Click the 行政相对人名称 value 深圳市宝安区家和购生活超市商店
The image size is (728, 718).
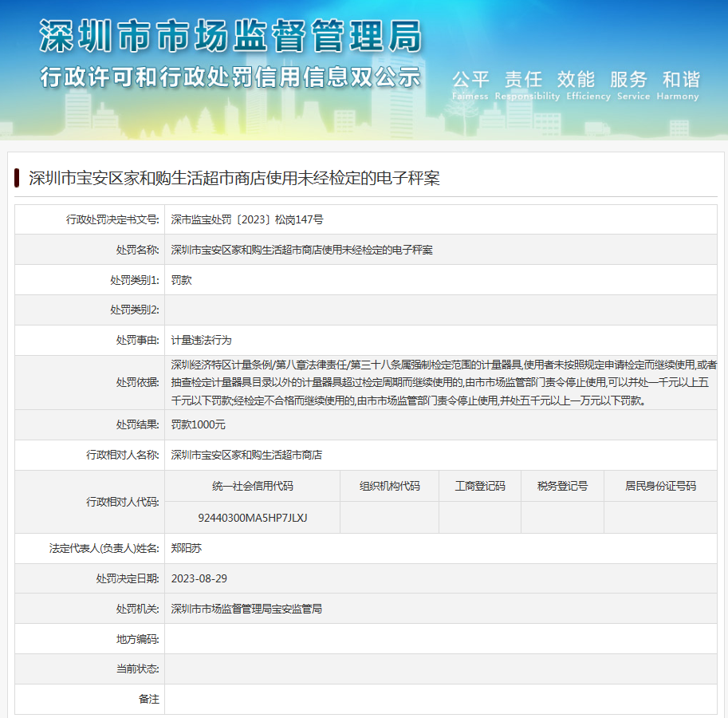246,456
